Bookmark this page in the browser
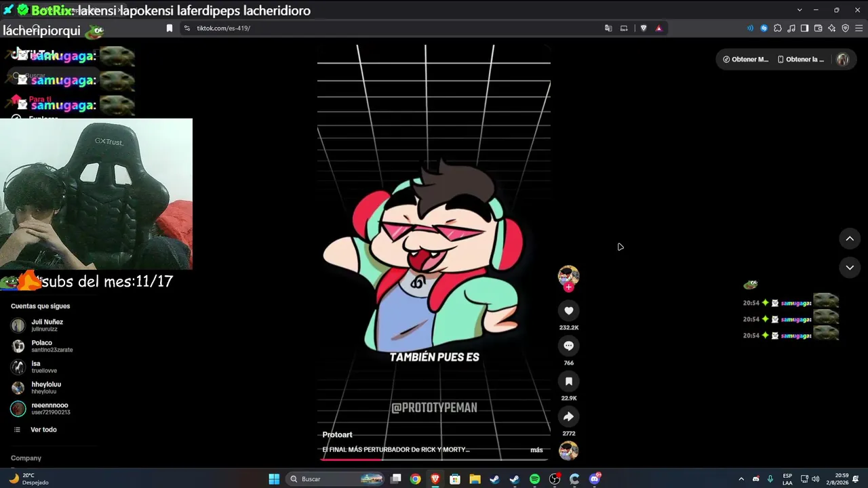 (x=170, y=28)
